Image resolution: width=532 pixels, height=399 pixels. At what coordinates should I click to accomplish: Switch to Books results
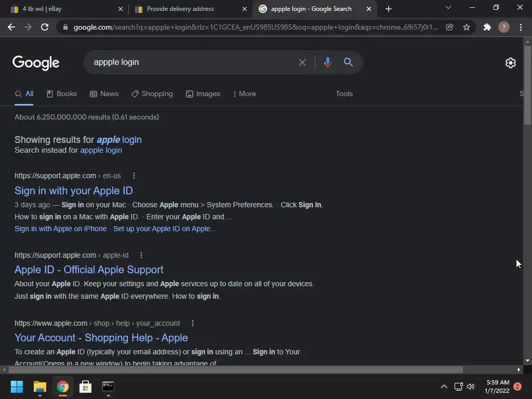click(61, 94)
